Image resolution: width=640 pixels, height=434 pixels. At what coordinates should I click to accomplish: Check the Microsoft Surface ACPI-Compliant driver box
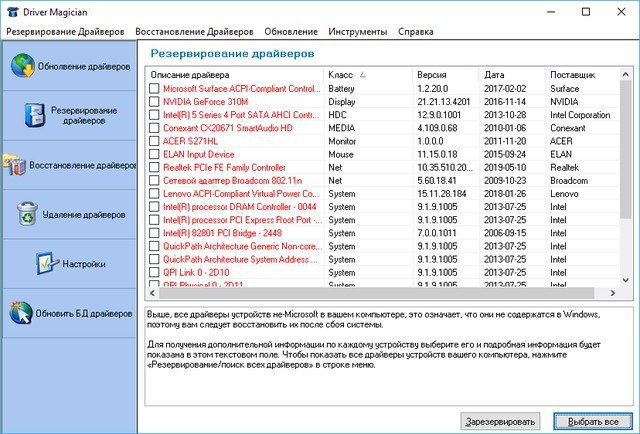pyautogui.click(x=154, y=89)
